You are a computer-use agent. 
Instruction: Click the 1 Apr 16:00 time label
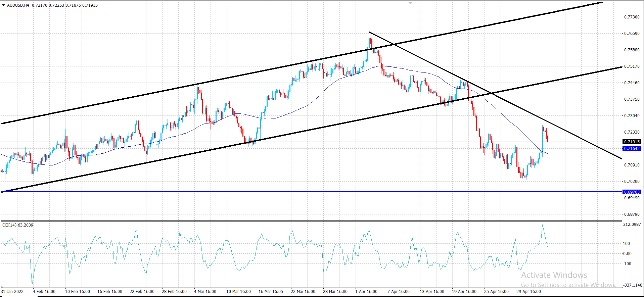click(366, 291)
